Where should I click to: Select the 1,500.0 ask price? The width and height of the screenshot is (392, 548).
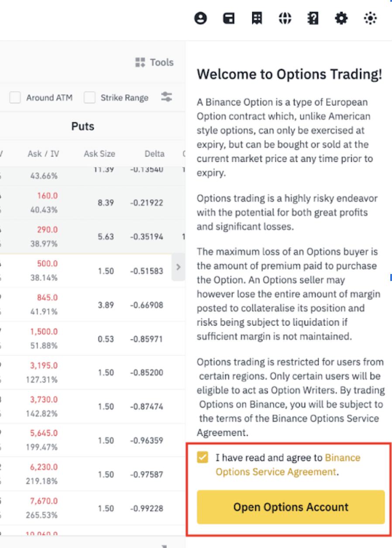[x=44, y=332]
